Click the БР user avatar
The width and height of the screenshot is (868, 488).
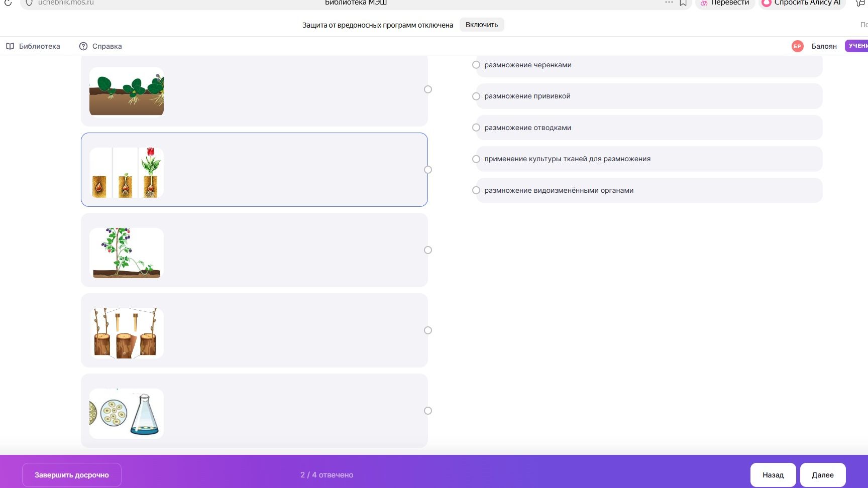[797, 46]
